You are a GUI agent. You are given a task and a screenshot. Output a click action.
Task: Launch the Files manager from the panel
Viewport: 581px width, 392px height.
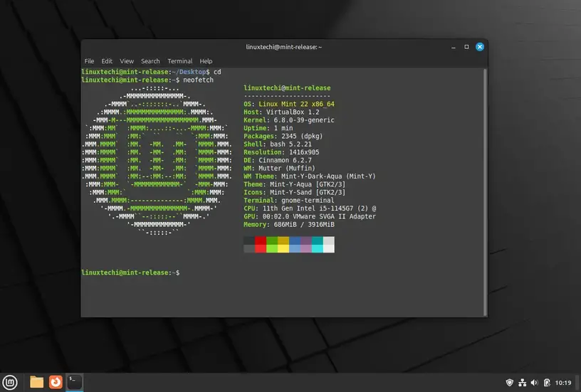(x=37, y=382)
